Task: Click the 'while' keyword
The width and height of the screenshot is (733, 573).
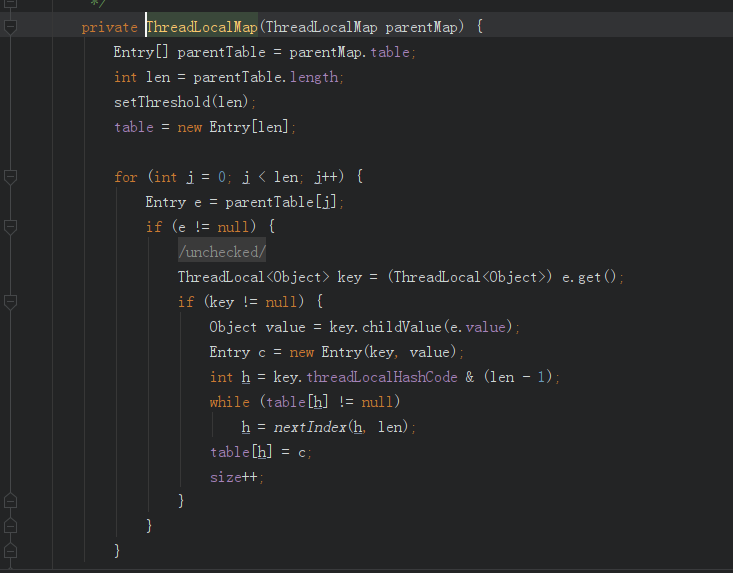Action: click(230, 402)
